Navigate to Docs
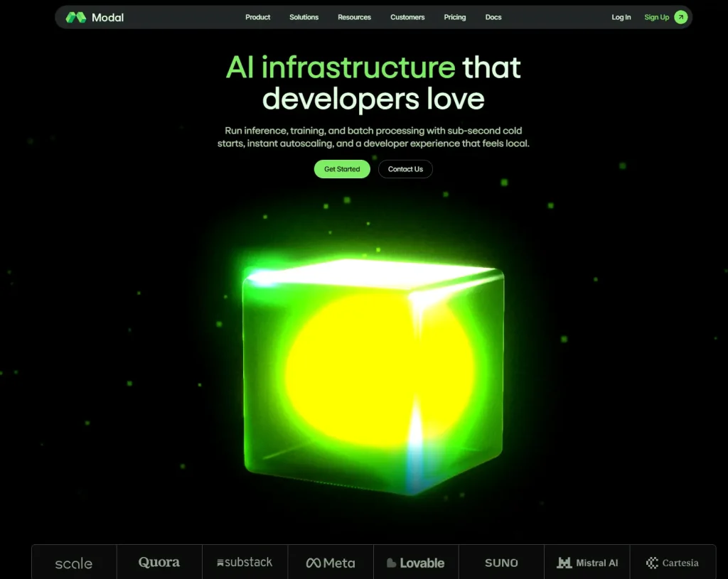Screen dimensions: 728x579 (x=493, y=17)
